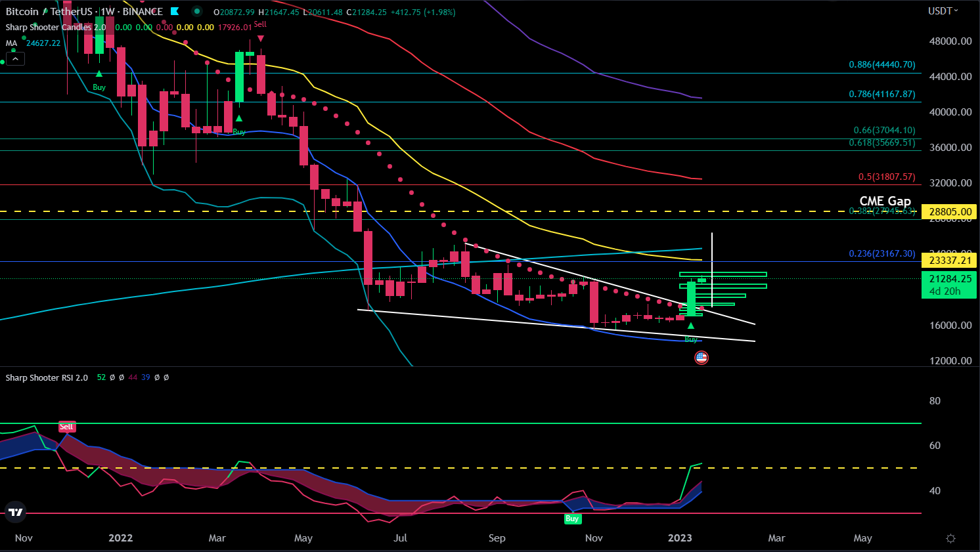Click the cyan flag icon beside BINANCE
Viewport: 980px width, 552px height.
click(x=175, y=11)
